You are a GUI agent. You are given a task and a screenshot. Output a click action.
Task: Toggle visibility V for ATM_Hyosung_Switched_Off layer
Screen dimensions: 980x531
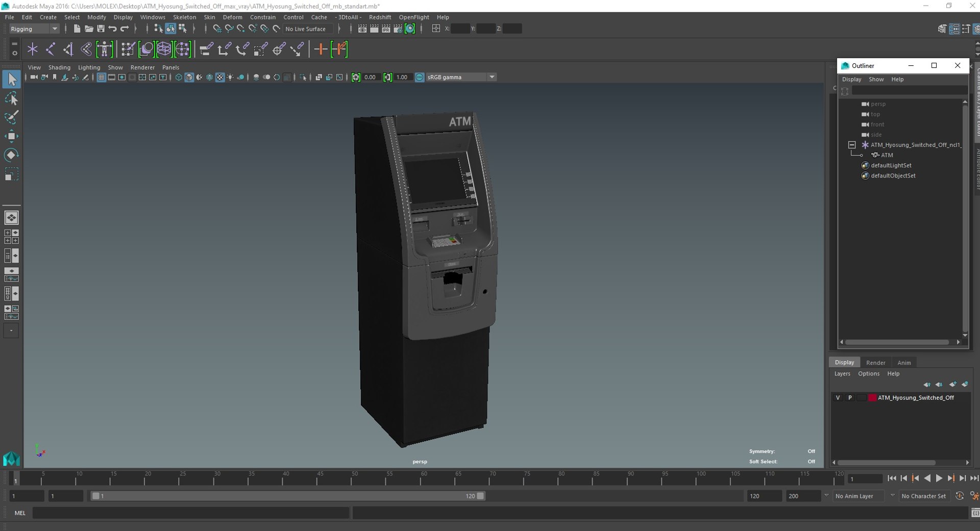[x=838, y=398]
